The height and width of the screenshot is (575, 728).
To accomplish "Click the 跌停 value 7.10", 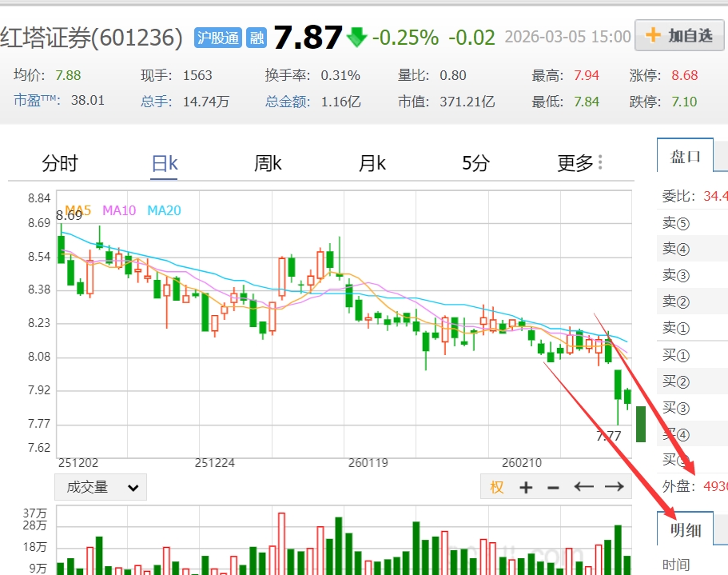I will pyautogui.click(x=684, y=102).
